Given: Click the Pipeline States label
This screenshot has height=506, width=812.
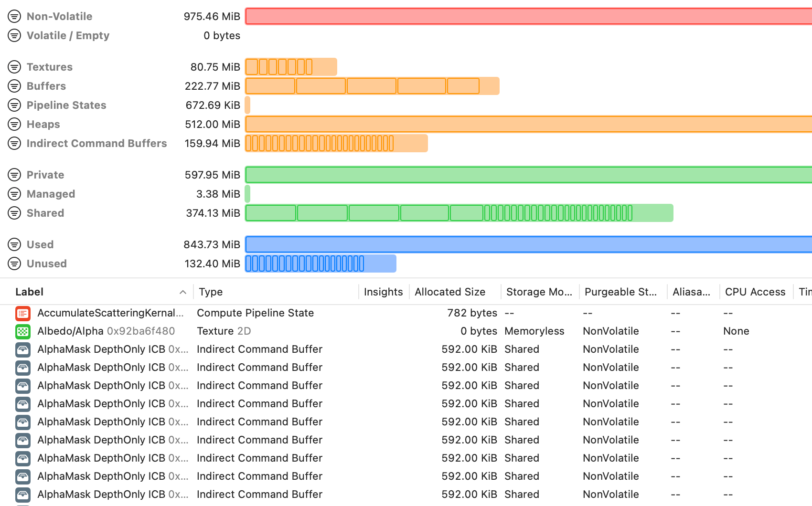Looking at the screenshot, I should pyautogui.click(x=66, y=105).
